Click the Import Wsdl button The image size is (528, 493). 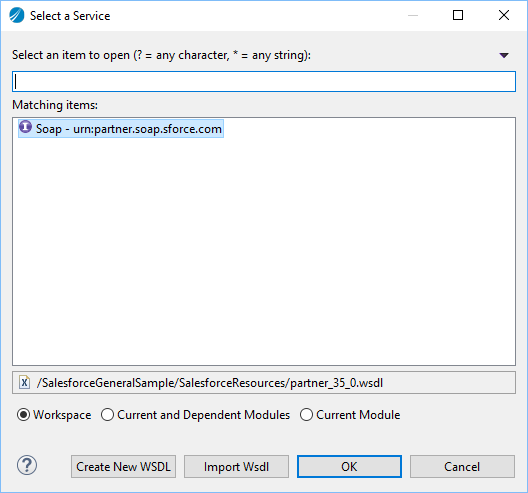[236, 467]
